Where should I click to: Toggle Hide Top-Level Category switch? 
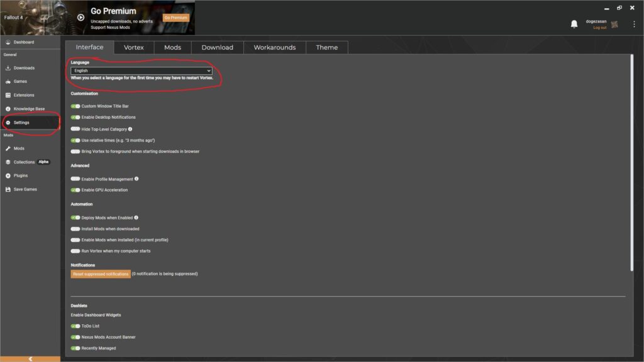pyautogui.click(x=75, y=129)
